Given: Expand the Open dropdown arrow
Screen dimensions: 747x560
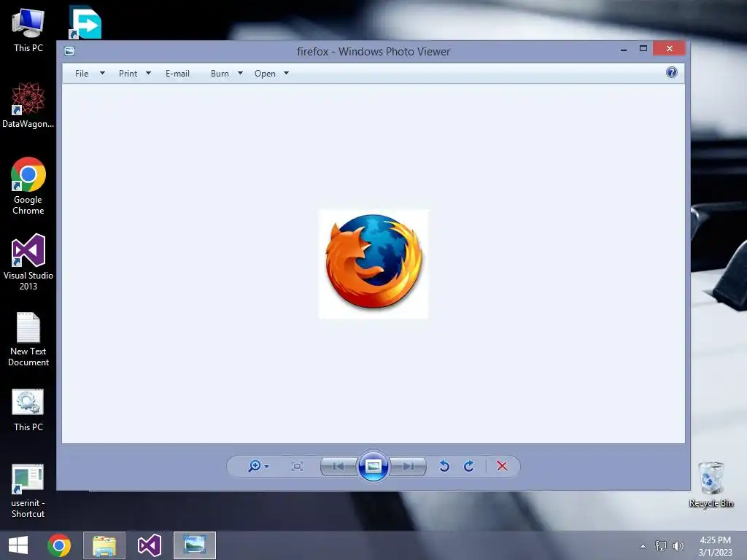Looking at the screenshot, I should (x=286, y=74).
